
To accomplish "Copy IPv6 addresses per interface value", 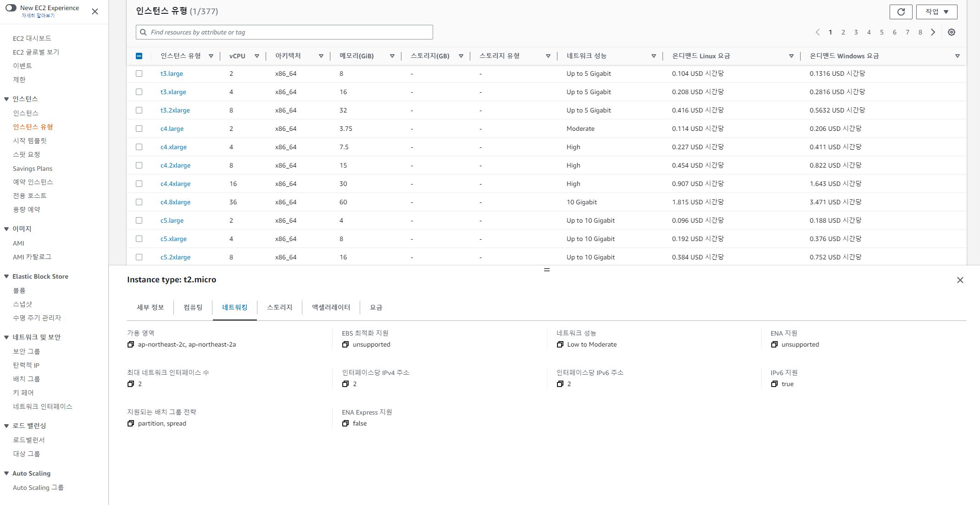I will [560, 384].
